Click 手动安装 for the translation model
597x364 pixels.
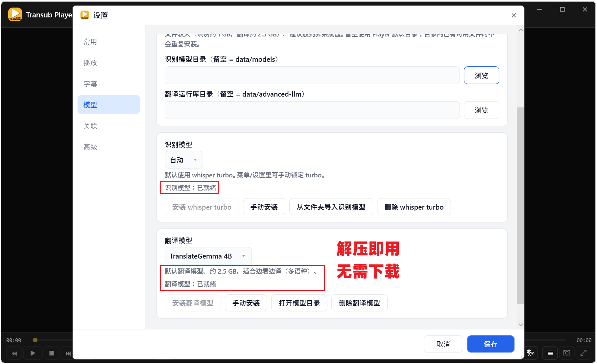[246, 303]
